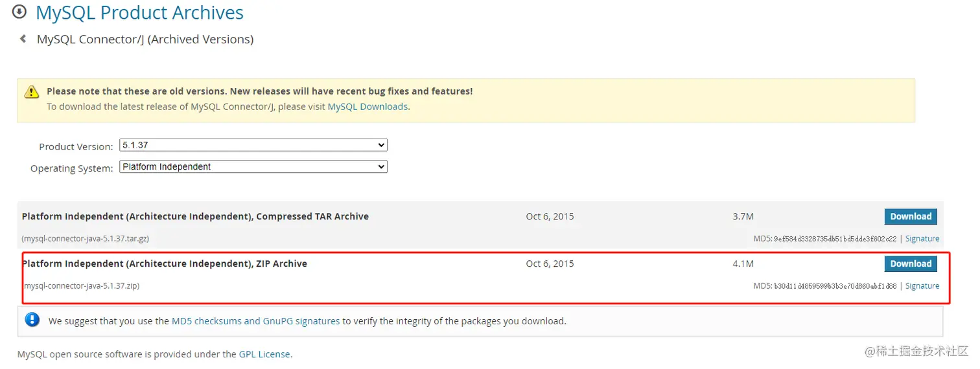Image resolution: width=980 pixels, height=369 pixels.
Task: Open Signature link for zip file
Action: click(922, 285)
